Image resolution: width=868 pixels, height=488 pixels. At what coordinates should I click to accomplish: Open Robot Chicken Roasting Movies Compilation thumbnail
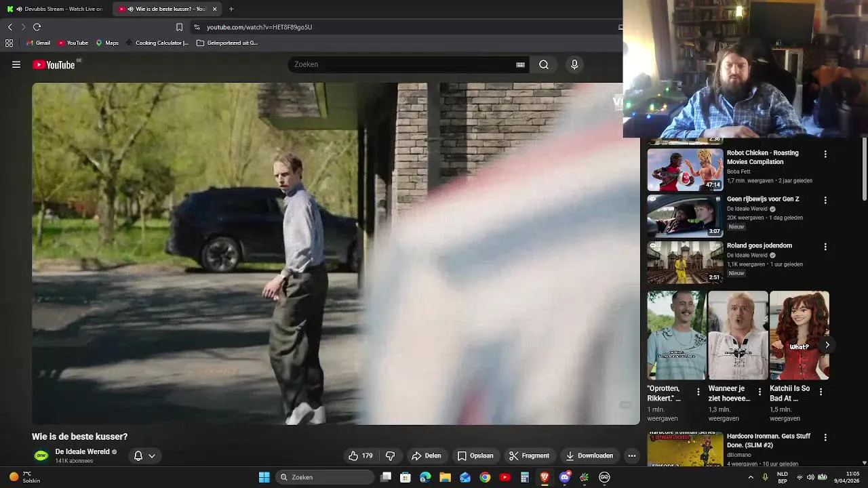coord(685,169)
